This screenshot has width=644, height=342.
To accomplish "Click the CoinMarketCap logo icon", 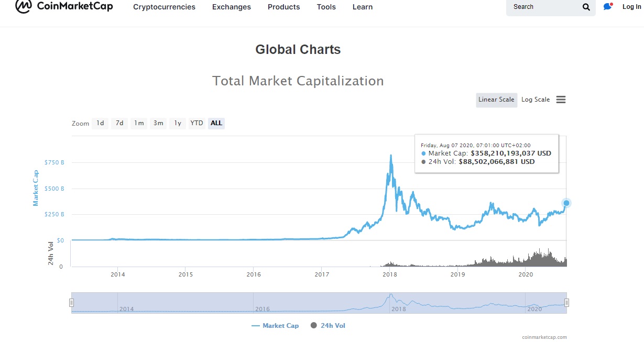I will tap(24, 7).
